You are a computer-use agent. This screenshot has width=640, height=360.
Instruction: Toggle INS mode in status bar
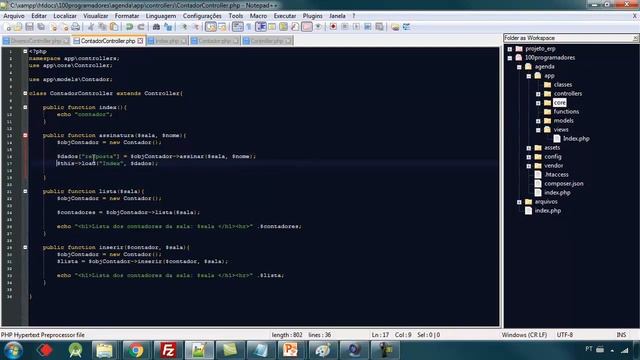click(621, 335)
